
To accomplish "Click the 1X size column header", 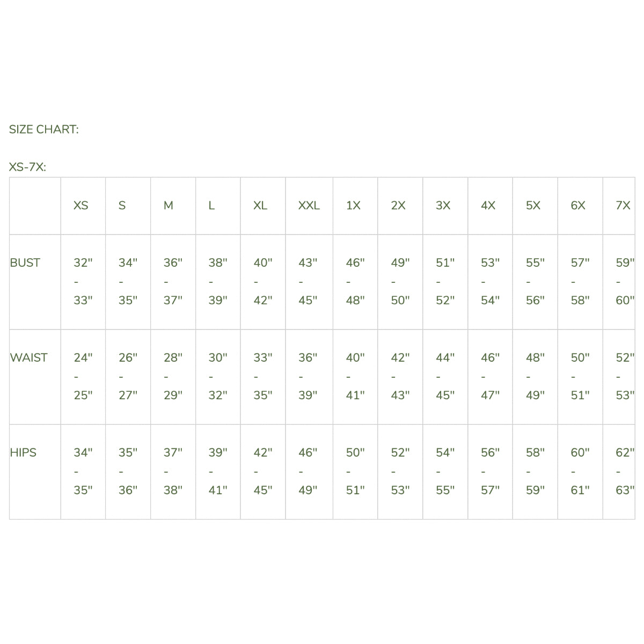I will click(353, 206).
